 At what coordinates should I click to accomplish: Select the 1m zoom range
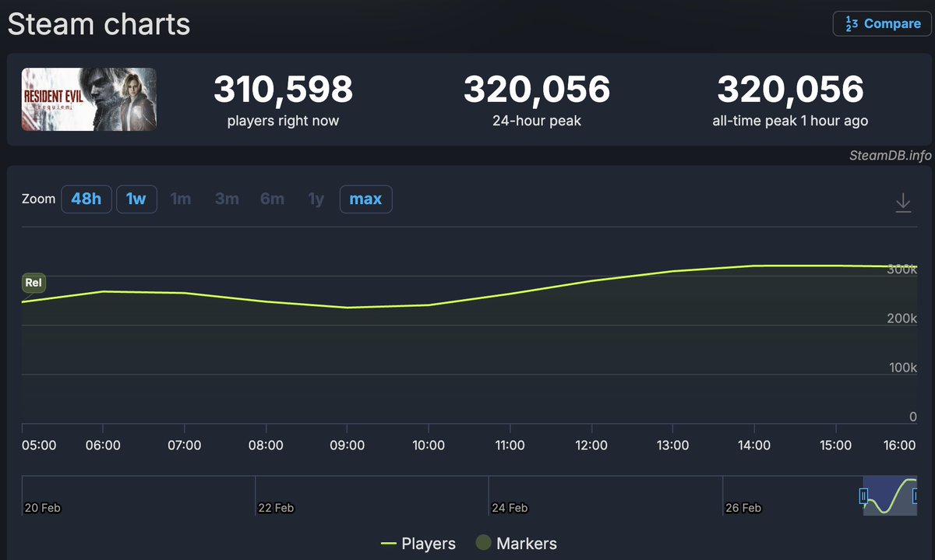click(181, 199)
